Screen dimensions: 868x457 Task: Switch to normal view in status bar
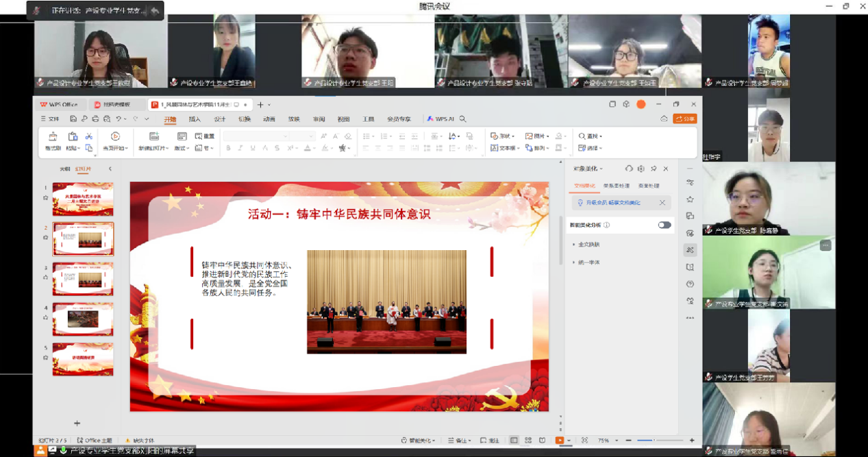514,441
